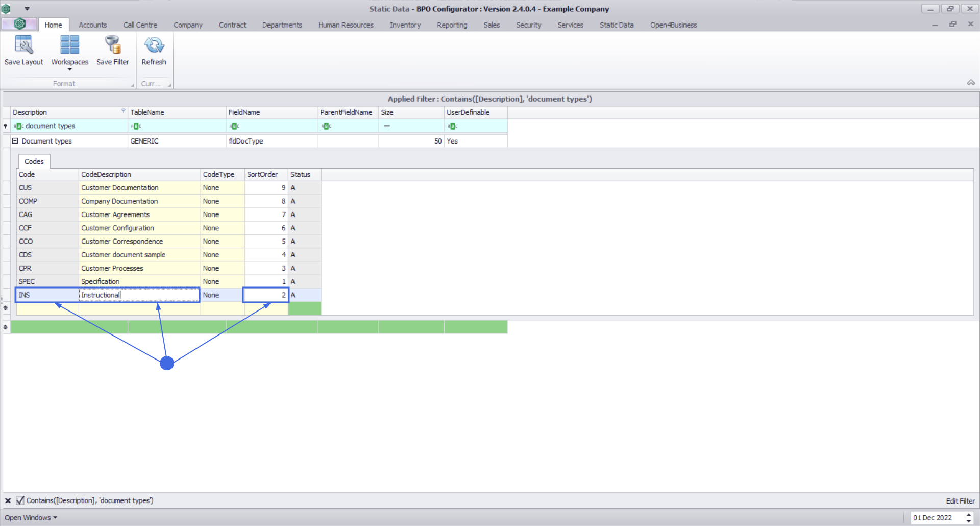Select the Codes tab
The width and height of the screenshot is (980, 526).
(x=34, y=161)
